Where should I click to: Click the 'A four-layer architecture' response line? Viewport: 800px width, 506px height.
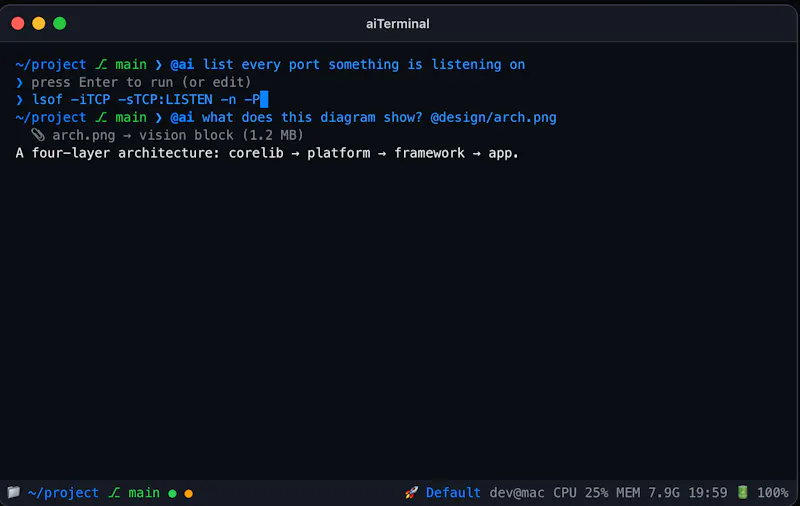click(267, 153)
